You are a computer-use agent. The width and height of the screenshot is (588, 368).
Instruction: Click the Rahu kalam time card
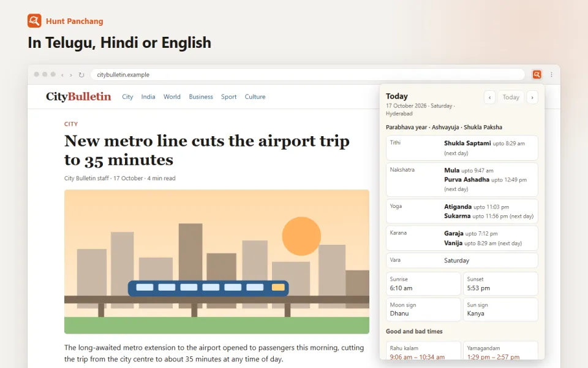tap(423, 351)
